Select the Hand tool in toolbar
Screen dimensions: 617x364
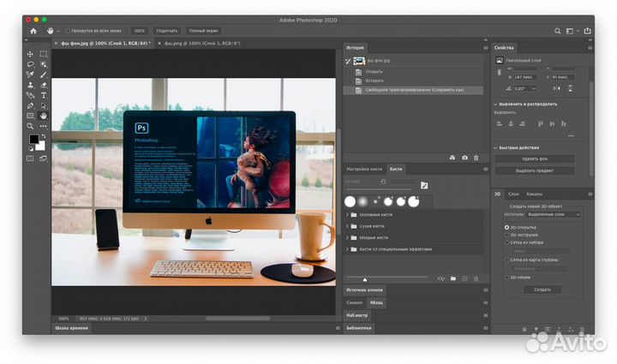[x=44, y=116]
